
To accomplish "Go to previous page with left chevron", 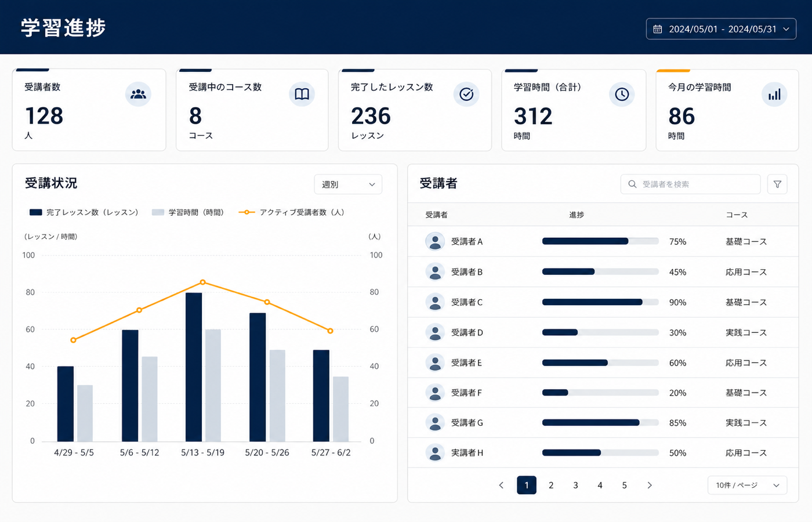I will [502, 485].
